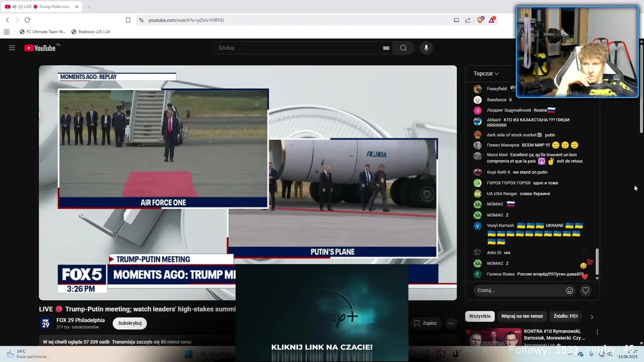Open more actions ellipsis under video
The width and height of the screenshot is (644, 362).
pos(451,323)
